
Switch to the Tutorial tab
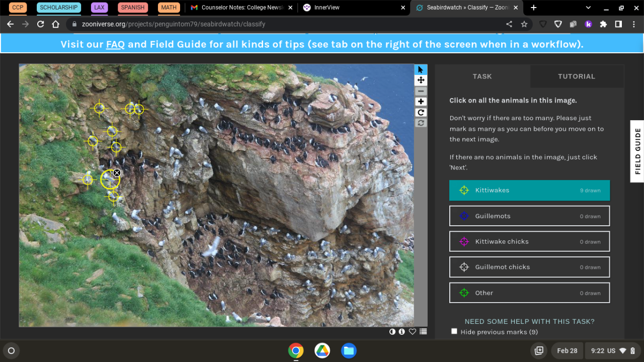(576, 76)
